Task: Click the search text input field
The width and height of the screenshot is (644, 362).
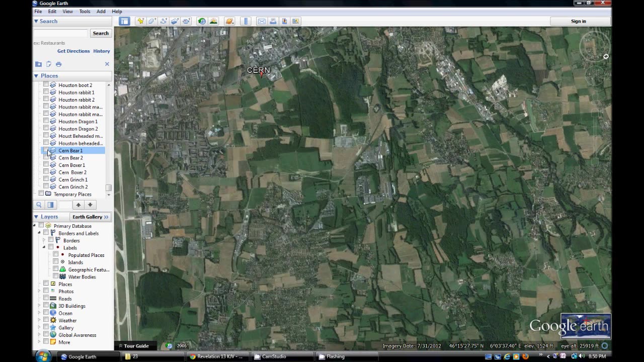Action: click(61, 33)
